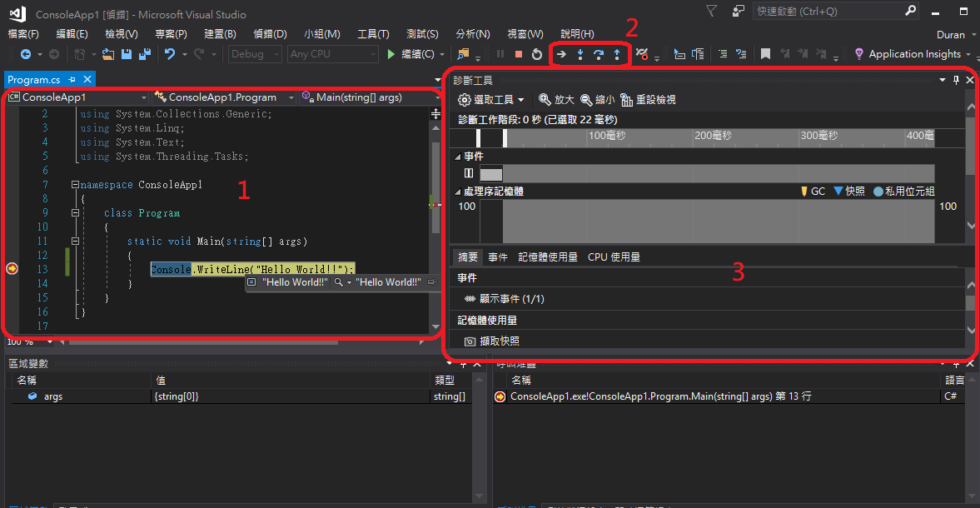This screenshot has height=508, width=980.
Task: Open the 選取工具 dropdown
Action: 491,99
